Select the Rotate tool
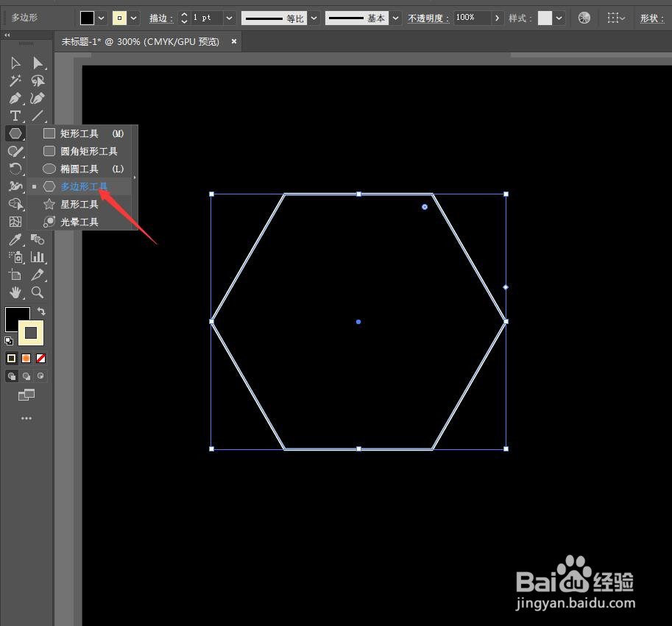Screen dimensions: 672x626 [15, 169]
